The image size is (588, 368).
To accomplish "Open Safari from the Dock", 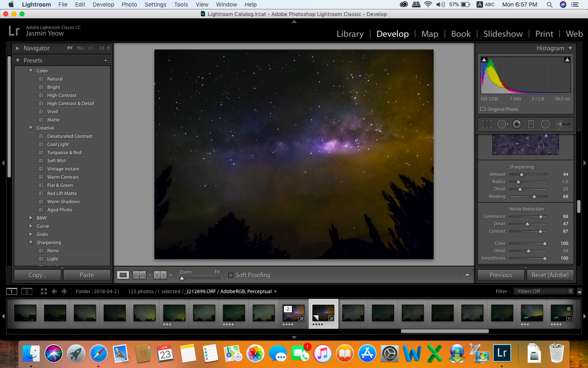I will (98, 353).
